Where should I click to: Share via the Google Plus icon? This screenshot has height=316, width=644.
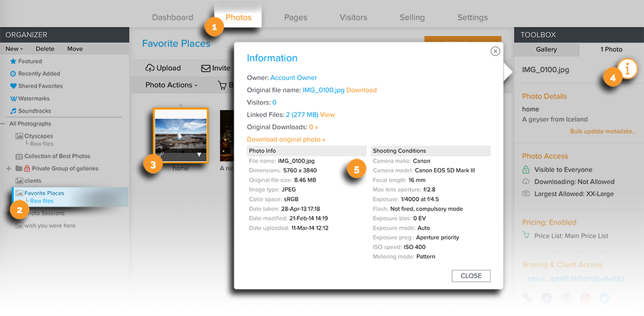[x=585, y=298]
